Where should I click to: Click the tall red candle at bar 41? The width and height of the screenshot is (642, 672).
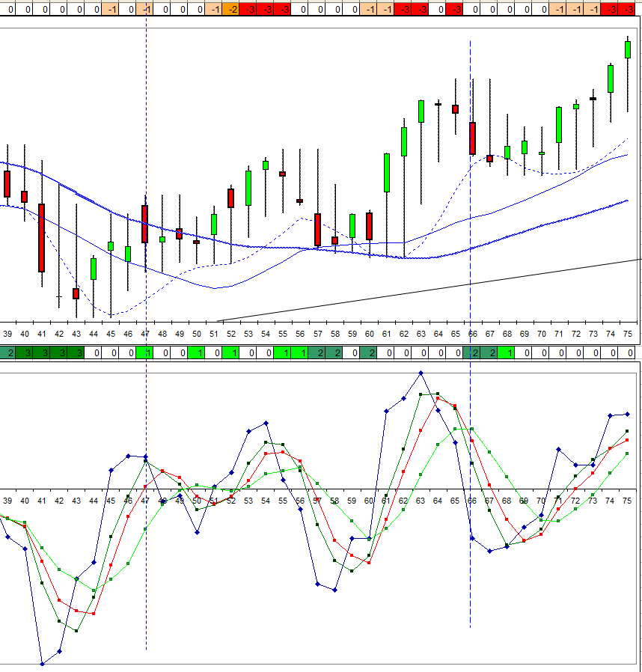coord(42,238)
